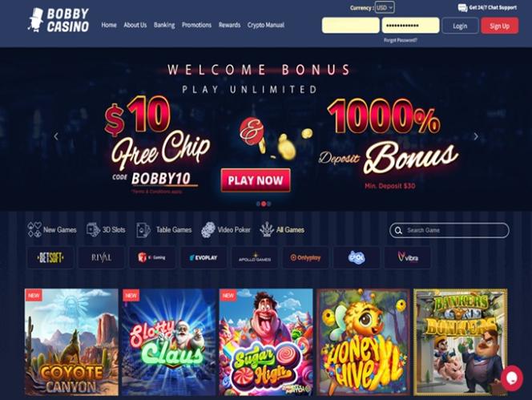Click the Bobby Casino logo

coord(58,20)
